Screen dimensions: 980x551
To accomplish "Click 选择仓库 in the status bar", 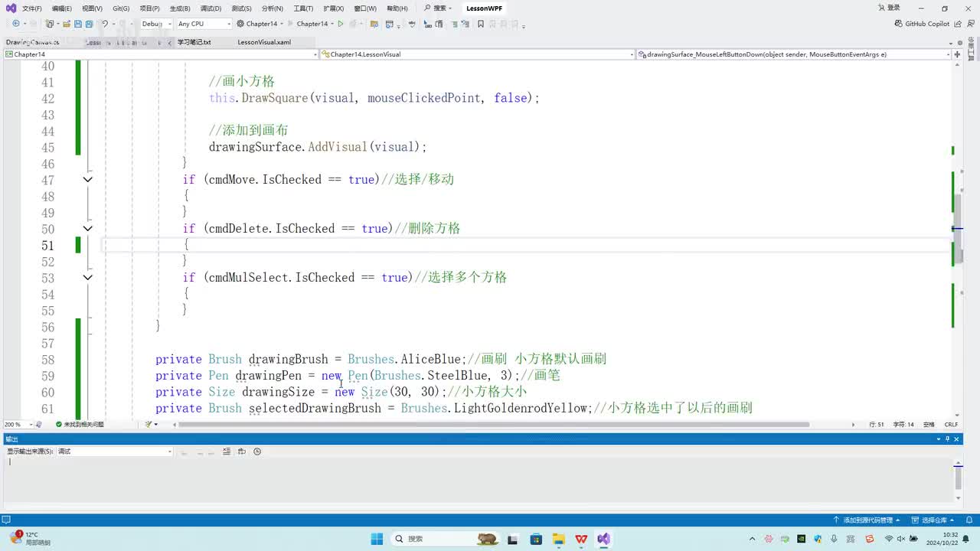I will 933,520.
